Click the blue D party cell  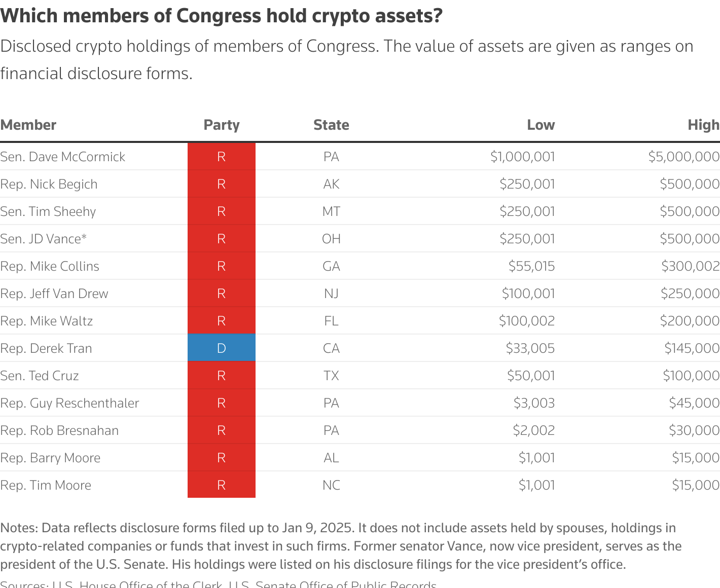222,348
